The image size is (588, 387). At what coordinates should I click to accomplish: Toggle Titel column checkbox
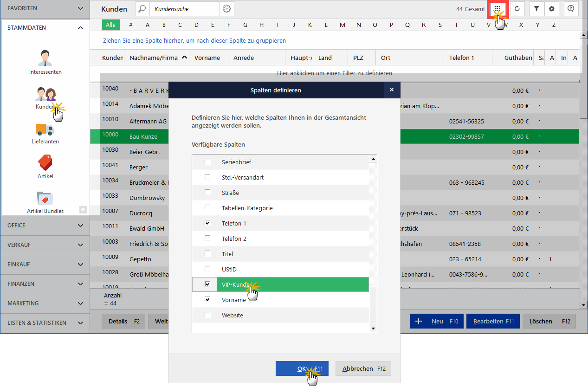[x=207, y=254]
